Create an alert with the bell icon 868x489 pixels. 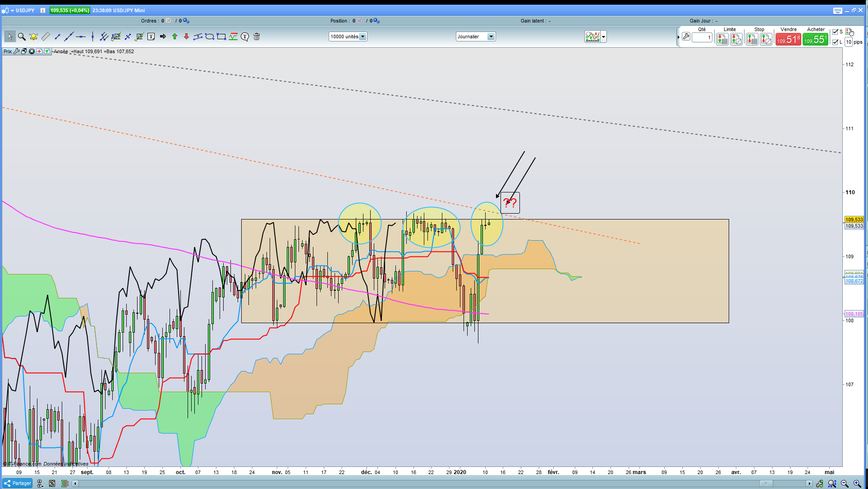33,37
